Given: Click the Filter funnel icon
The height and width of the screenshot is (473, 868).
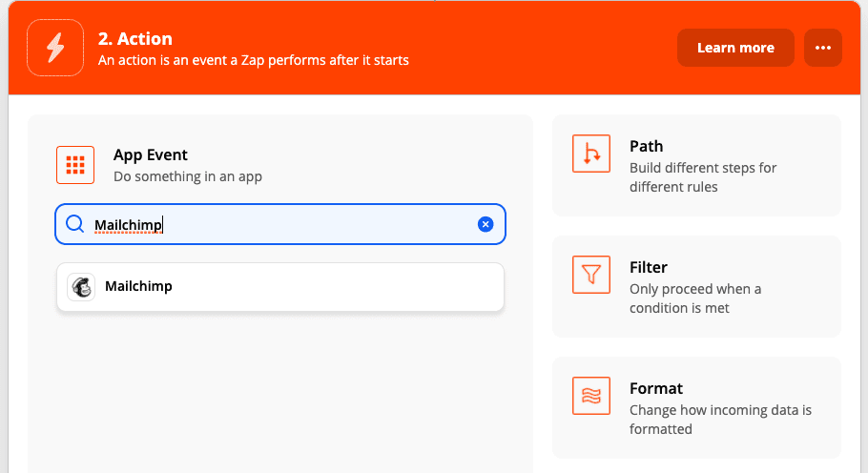Looking at the screenshot, I should (x=591, y=276).
